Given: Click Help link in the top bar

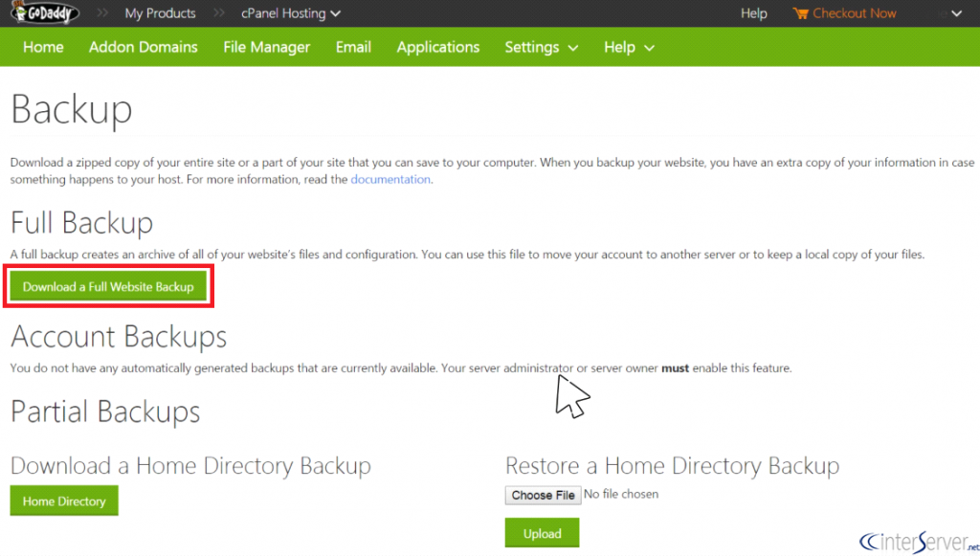Looking at the screenshot, I should 753,13.
